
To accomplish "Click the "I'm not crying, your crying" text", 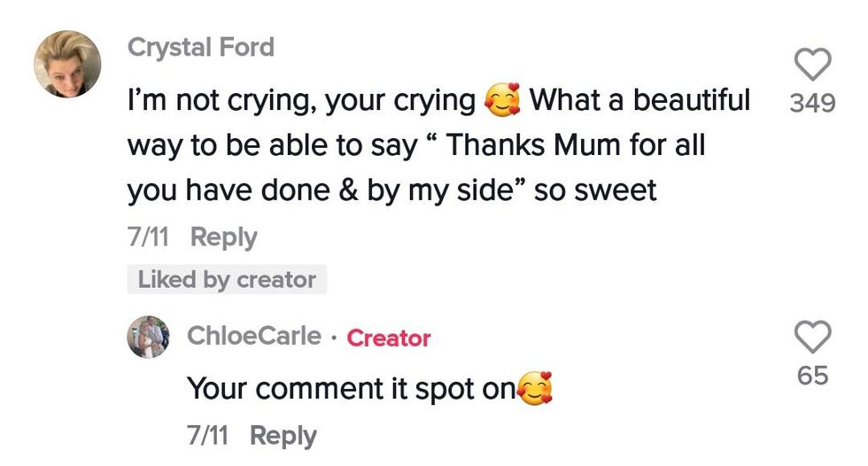I will [301, 102].
